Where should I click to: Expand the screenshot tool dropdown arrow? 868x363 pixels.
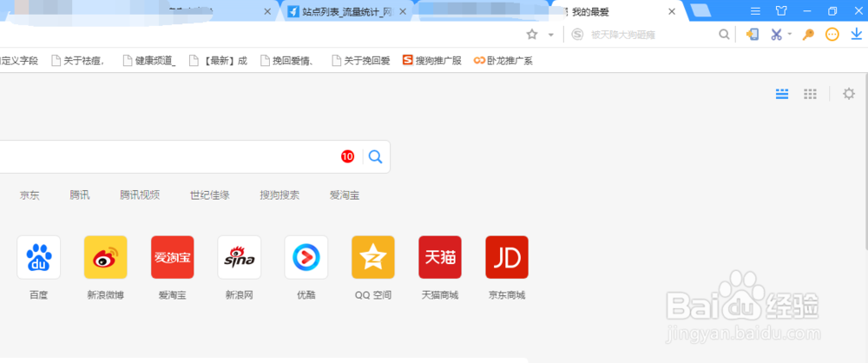[x=790, y=35]
